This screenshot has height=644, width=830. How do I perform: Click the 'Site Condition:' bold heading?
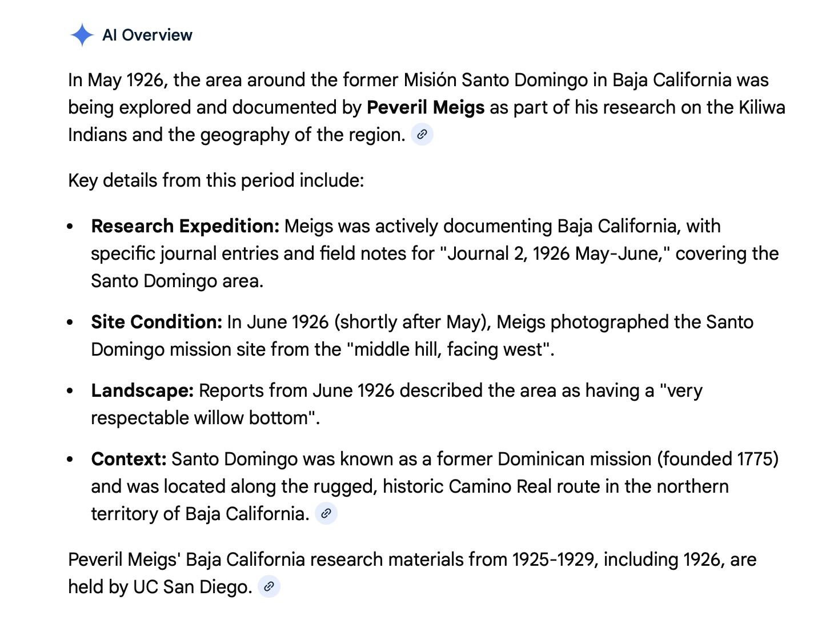coord(157,322)
